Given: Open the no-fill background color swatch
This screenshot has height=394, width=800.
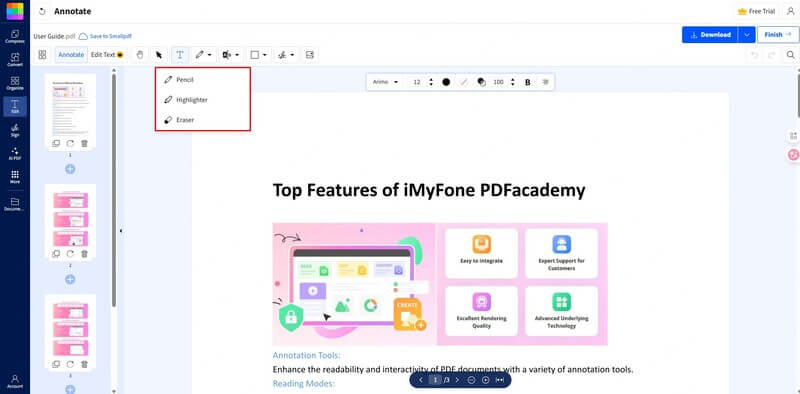Looking at the screenshot, I should (464, 82).
